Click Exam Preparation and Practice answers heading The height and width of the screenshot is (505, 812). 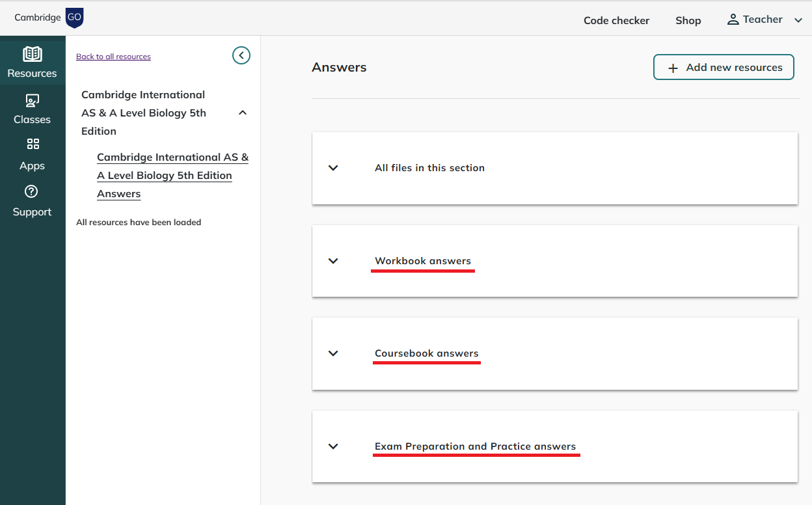[x=476, y=446]
